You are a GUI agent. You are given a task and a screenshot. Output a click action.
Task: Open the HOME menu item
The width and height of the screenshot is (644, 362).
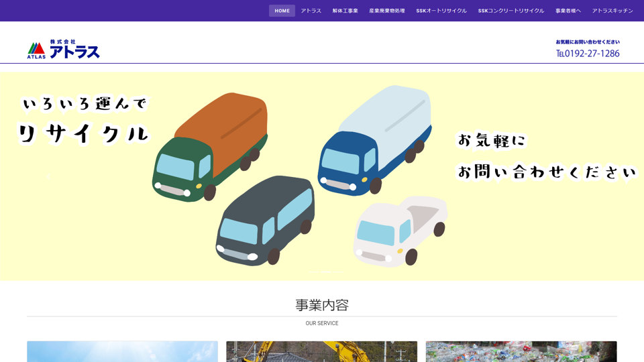click(282, 11)
